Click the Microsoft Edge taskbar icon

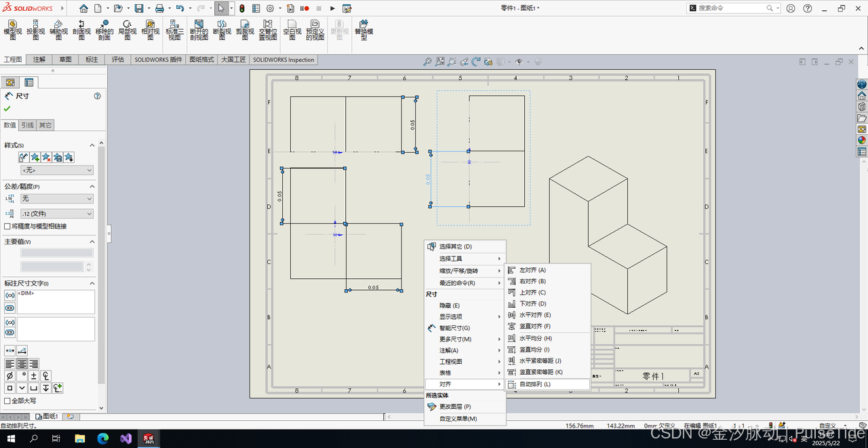pos(102,438)
